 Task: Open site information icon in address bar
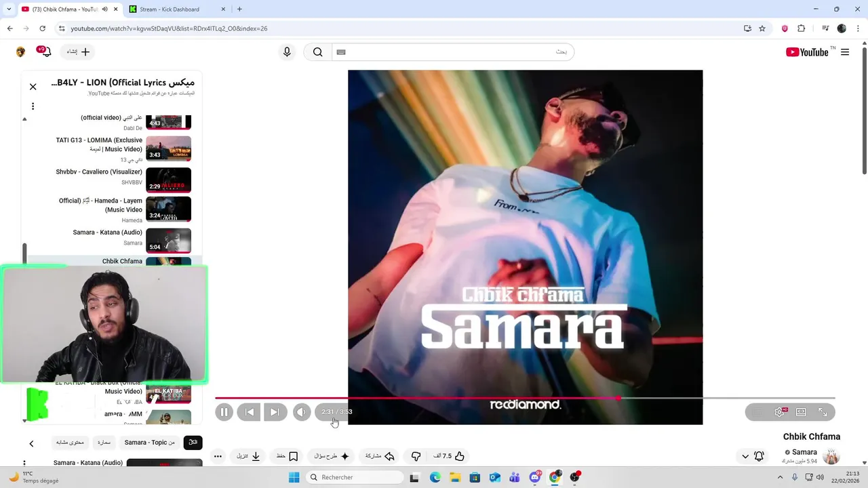62,28
